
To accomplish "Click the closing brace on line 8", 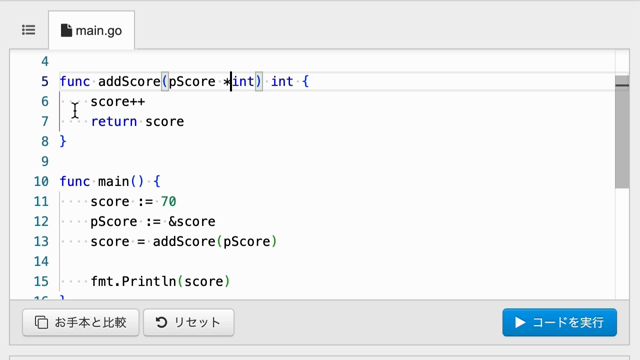I will 63,142.
